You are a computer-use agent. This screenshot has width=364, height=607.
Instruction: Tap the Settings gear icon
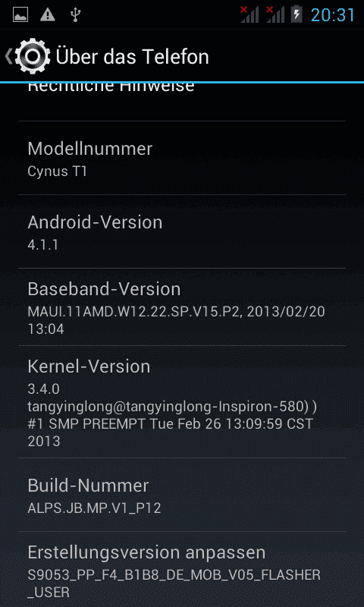[x=32, y=56]
